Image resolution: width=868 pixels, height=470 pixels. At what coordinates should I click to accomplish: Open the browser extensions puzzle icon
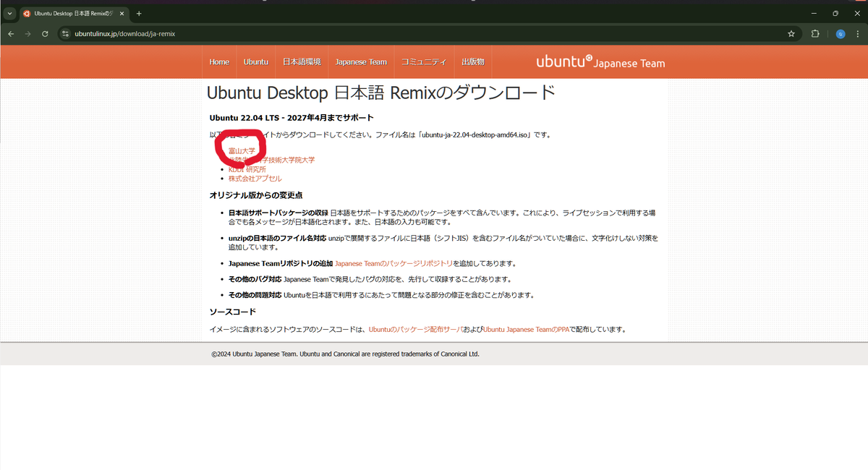point(815,33)
